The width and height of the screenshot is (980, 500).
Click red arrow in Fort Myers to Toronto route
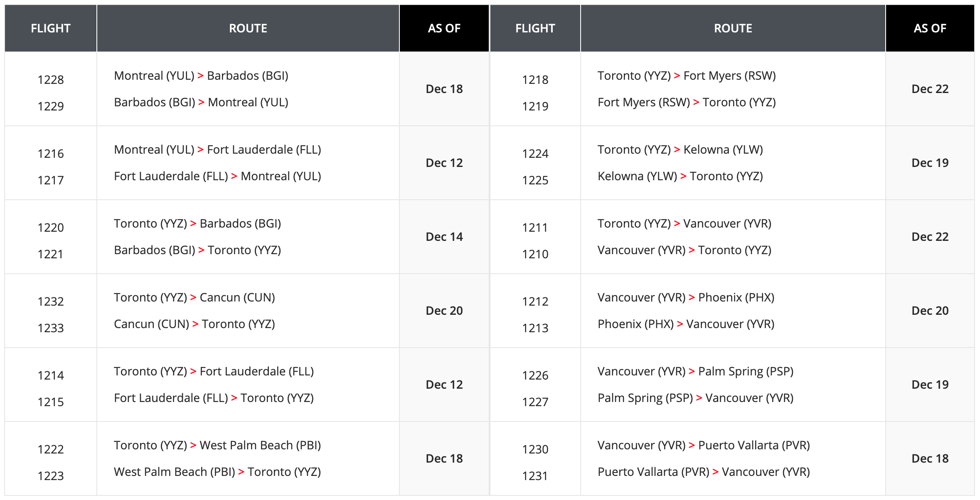pyautogui.click(x=696, y=103)
